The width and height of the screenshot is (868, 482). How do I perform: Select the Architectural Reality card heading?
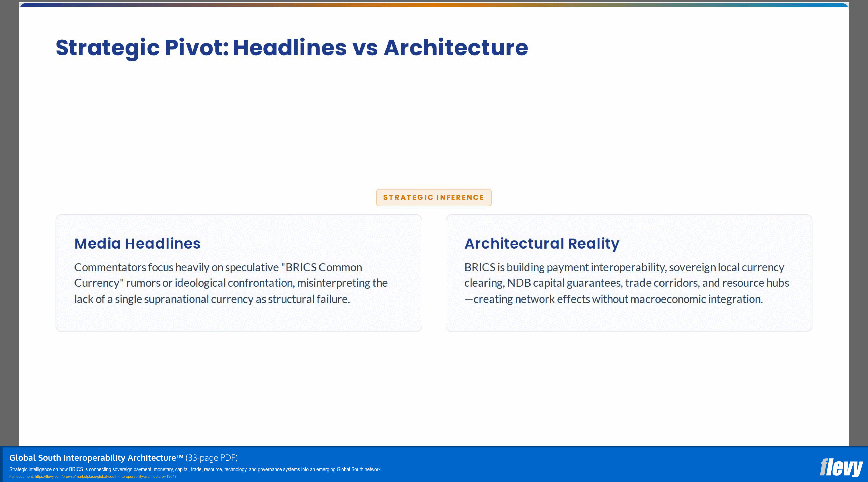coord(542,244)
